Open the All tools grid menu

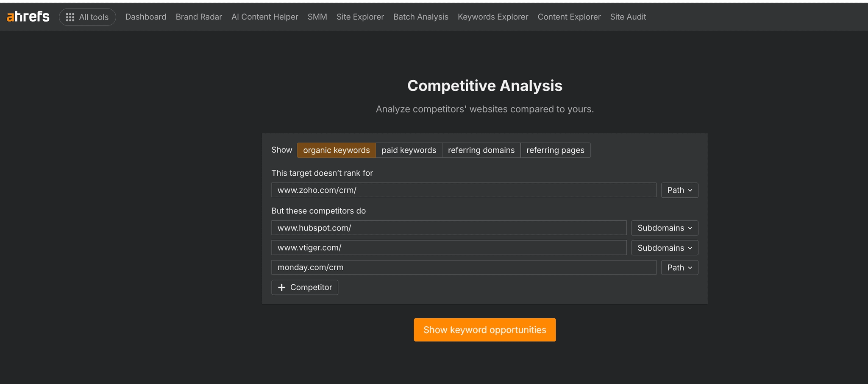87,17
